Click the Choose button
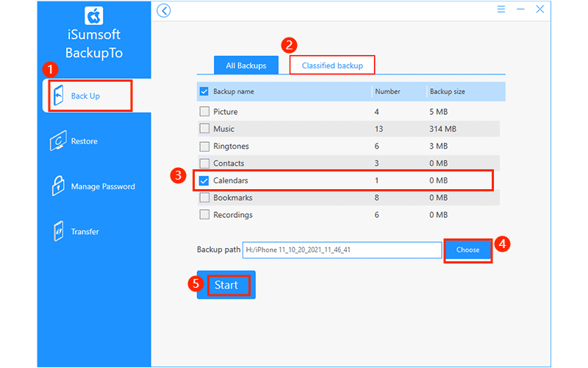The height and width of the screenshot is (368, 588). click(467, 250)
